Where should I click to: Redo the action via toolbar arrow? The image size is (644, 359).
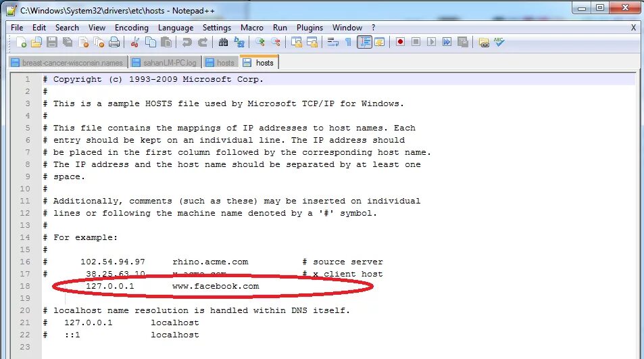203,42
